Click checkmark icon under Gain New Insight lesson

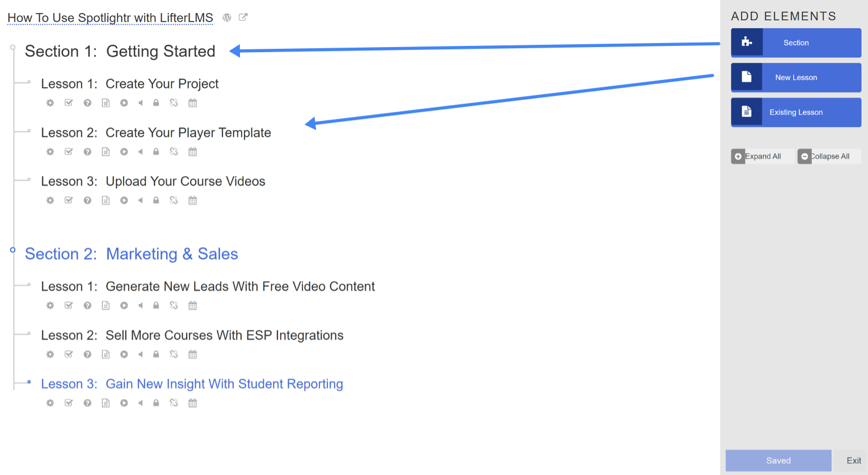(69, 403)
